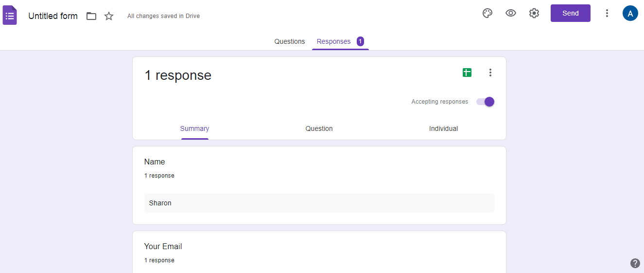Select the Responses tab
This screenshot has height=273, width=644.
point(333,41)
